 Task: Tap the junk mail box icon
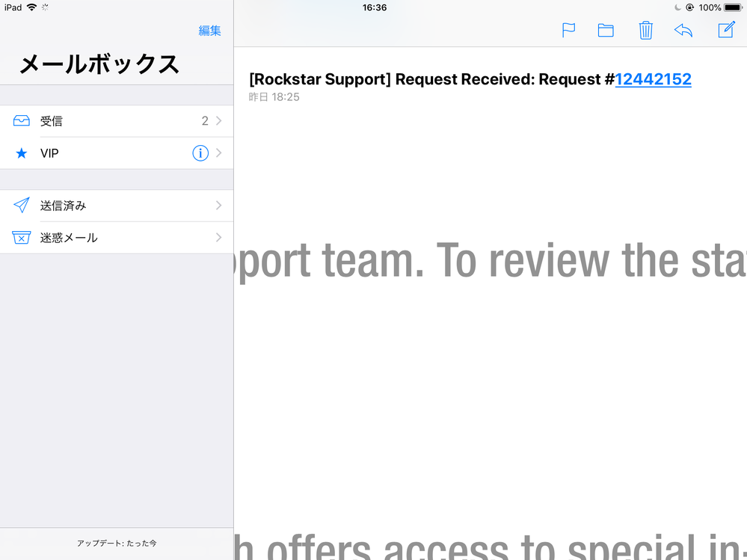coord(22,238)
